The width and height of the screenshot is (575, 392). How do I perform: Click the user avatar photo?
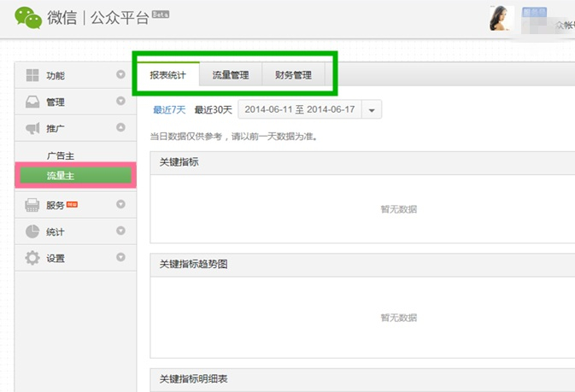coord(499,19)
